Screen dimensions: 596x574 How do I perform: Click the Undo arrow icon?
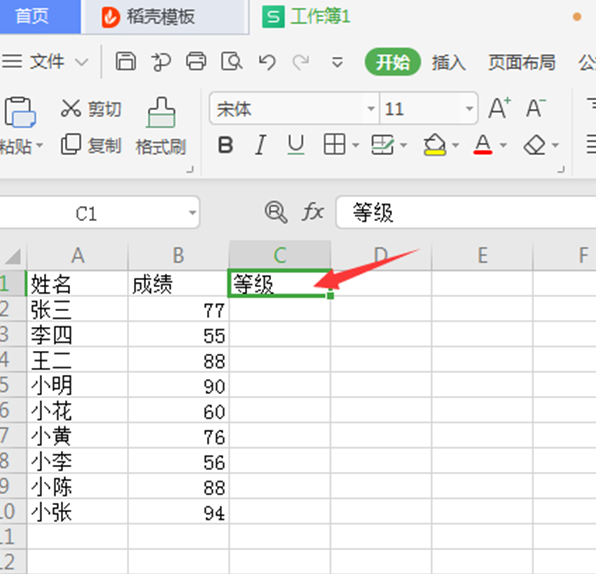[267, 62]
